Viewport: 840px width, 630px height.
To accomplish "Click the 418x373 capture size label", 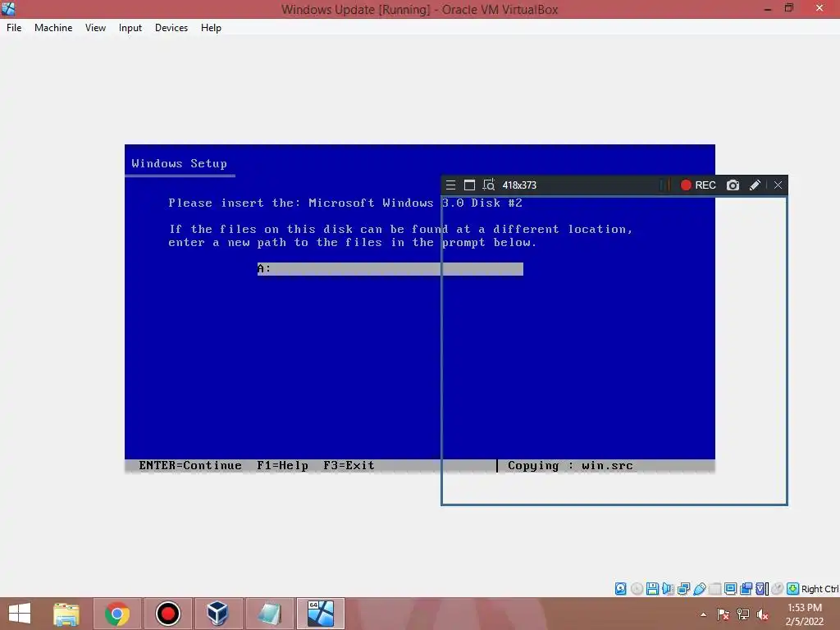I will point(519,185).
